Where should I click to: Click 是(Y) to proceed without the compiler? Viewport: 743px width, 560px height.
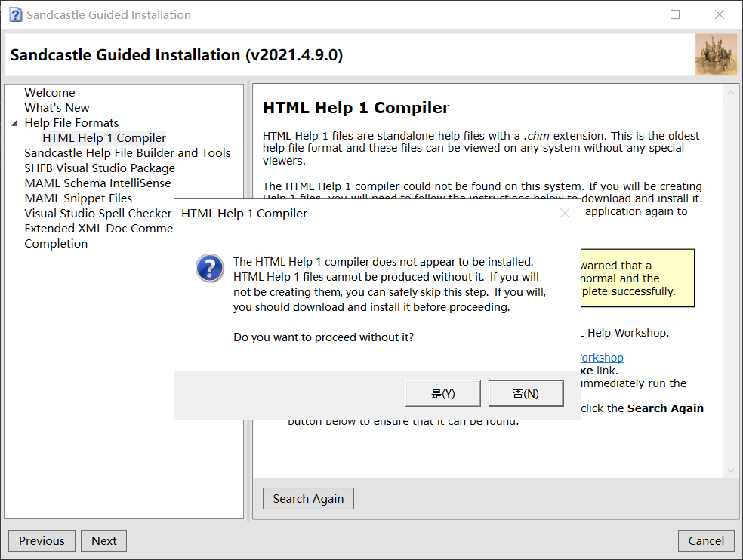(x=442, y=393)
